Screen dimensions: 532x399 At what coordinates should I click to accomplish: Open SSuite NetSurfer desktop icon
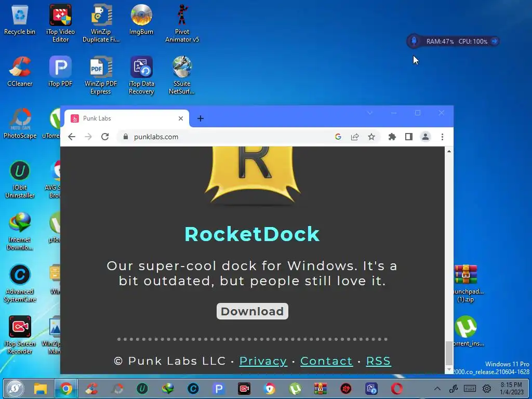[x=182, y=75]
